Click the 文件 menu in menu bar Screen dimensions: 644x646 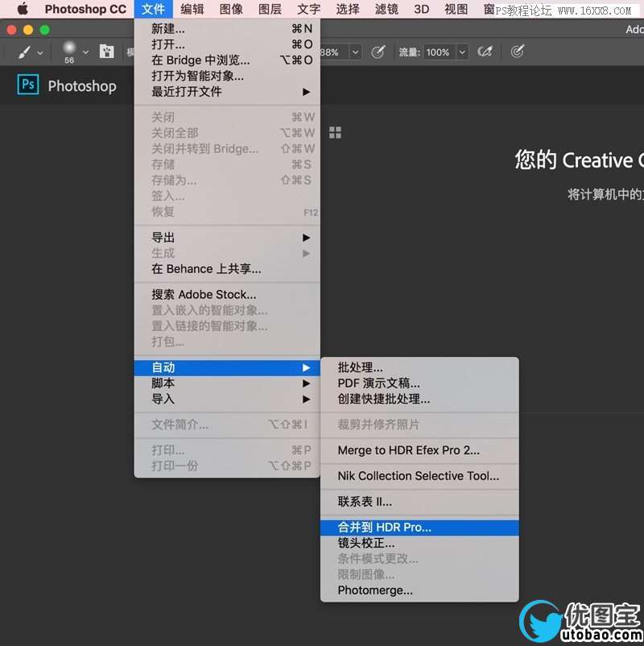153,9
